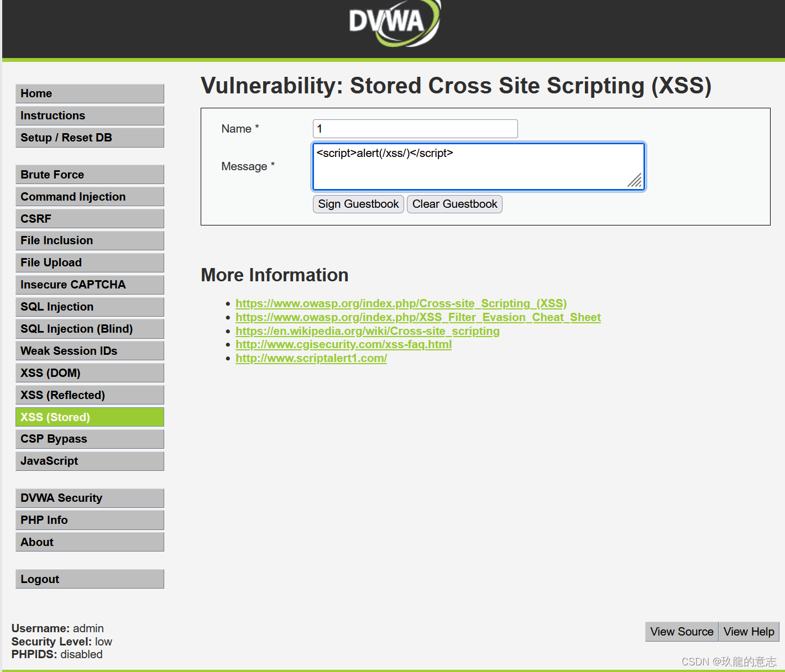Screen dimensions: 785x672
Task: Click the Clear Guestbook button
Action: point(454,204)
